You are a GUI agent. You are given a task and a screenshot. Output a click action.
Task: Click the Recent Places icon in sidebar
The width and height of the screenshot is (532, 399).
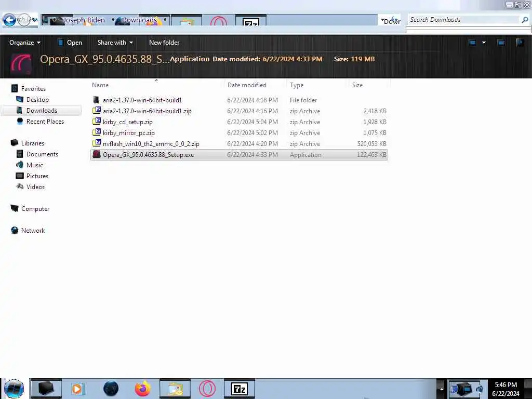20,121
